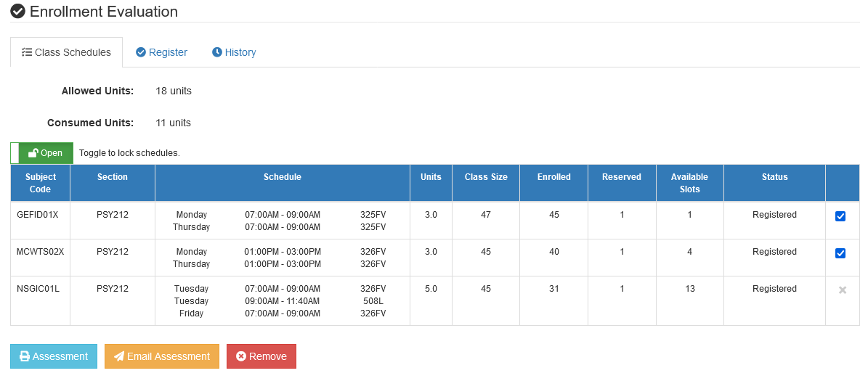Click the Units column header
The image size is (868, 373).
tap(431, 183)
